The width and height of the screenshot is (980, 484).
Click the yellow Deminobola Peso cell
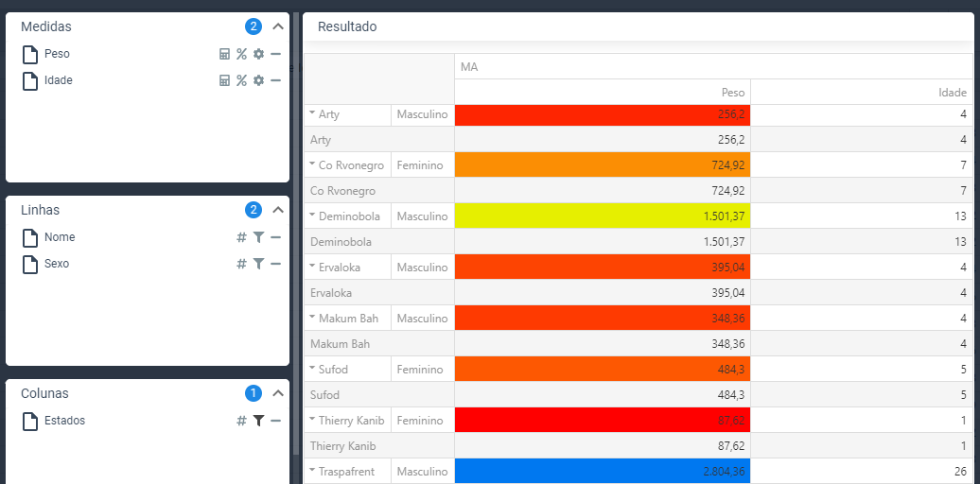pyautogui.click(x=602, y=216)
